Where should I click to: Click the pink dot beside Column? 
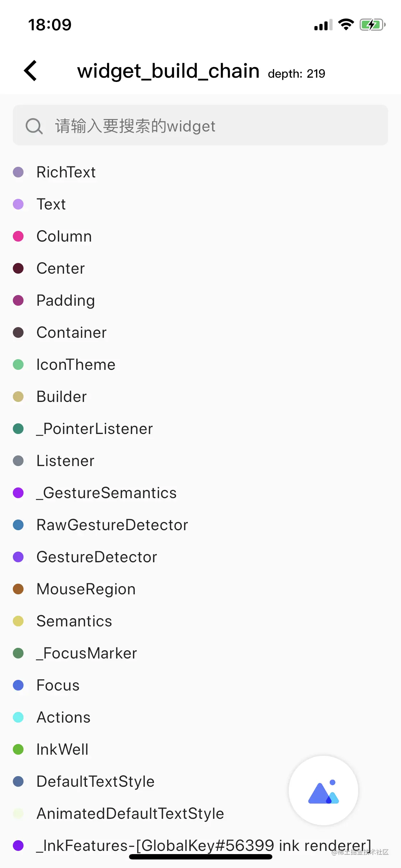[18, 236]
